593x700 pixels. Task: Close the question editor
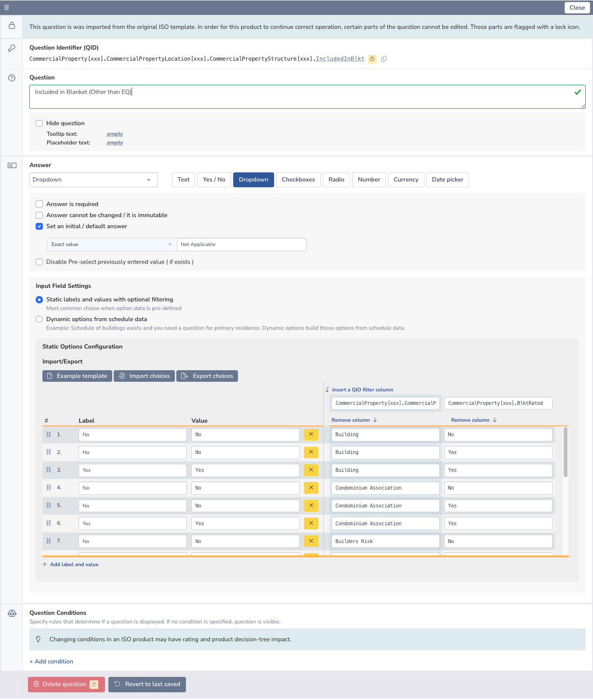click(x=577, y=8)
